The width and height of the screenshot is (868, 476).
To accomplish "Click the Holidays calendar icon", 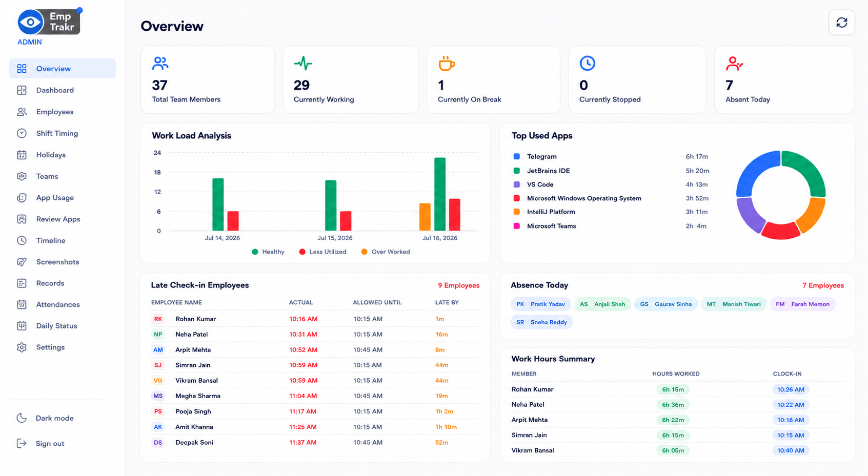I will [22, 155].
